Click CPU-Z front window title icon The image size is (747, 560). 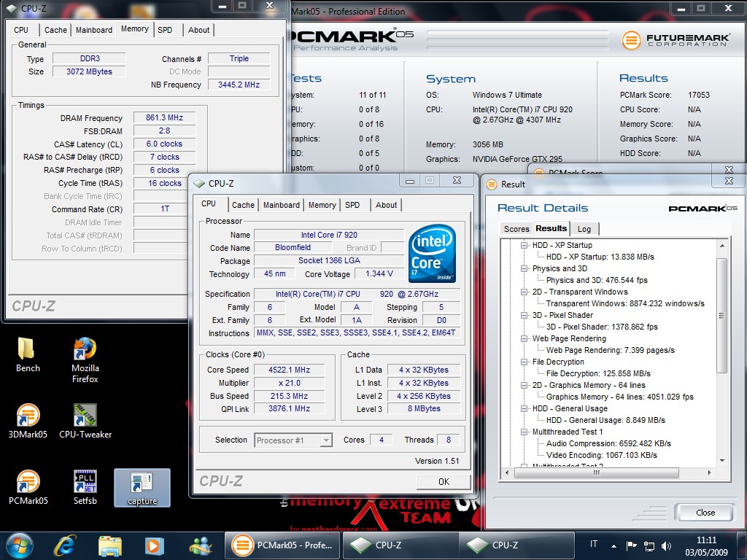coord(200,183)
